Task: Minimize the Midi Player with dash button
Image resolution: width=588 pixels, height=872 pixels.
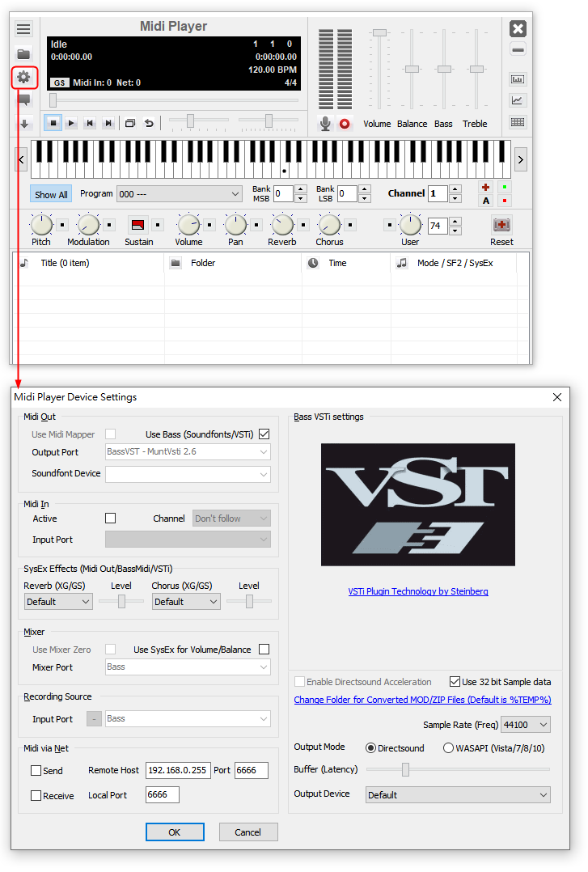Action: 518,50
